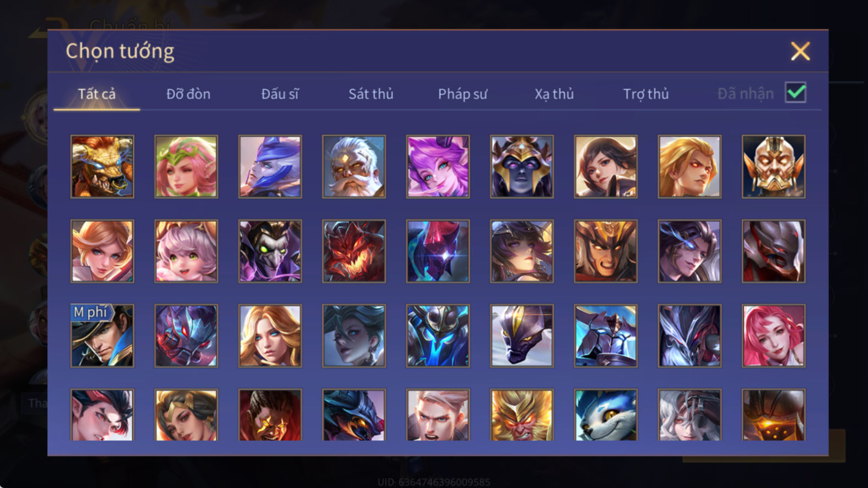
Task: Select the hero marked 'M phí'
Action: 102,336
